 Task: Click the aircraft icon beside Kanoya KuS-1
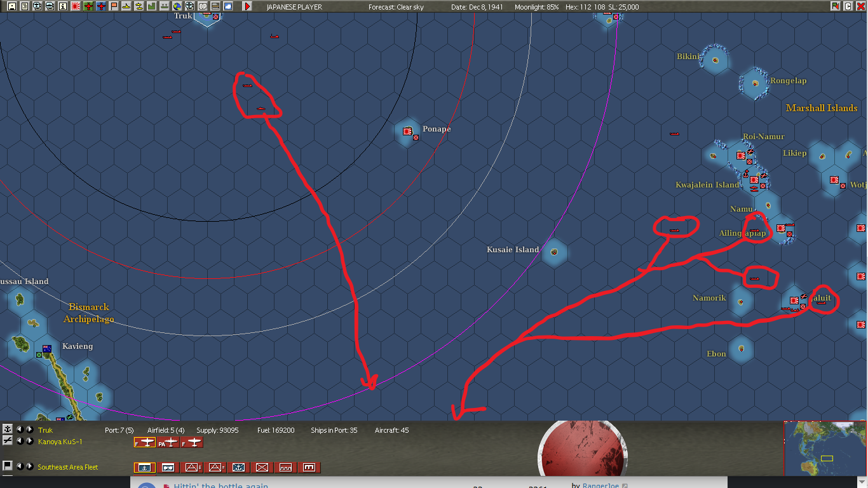coord(8,441)
